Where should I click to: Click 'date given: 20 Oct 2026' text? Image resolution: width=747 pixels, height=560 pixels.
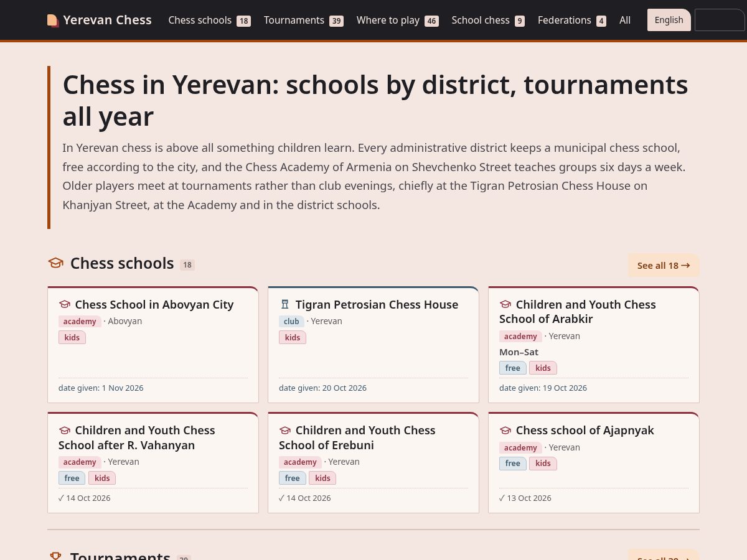tap(322, 388)
